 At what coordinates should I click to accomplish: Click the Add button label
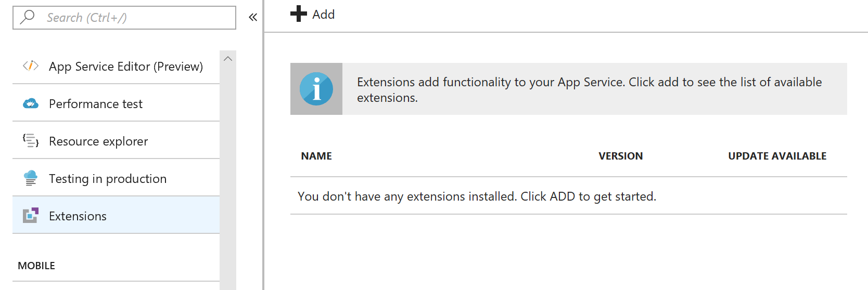pos(323,15)
